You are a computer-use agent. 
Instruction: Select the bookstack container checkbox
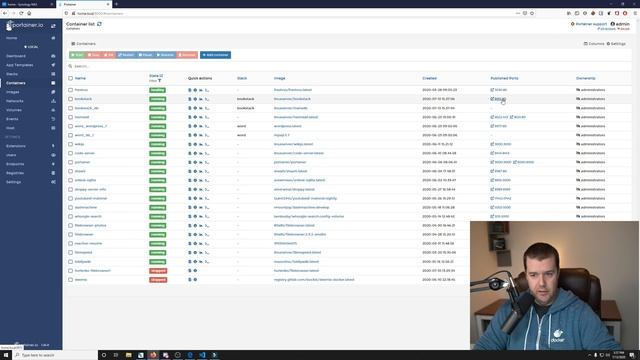point(71,99)
